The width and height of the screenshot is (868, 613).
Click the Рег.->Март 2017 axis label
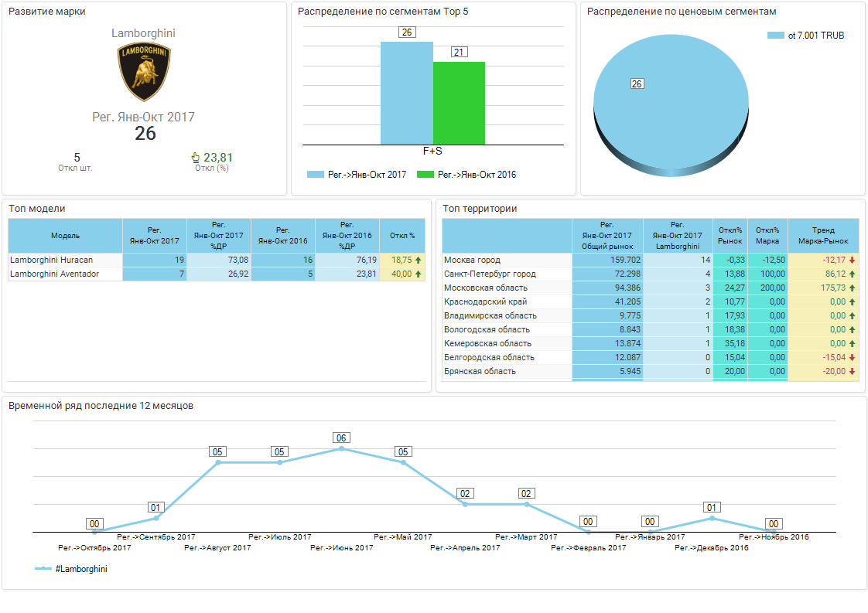pos(526,536)
